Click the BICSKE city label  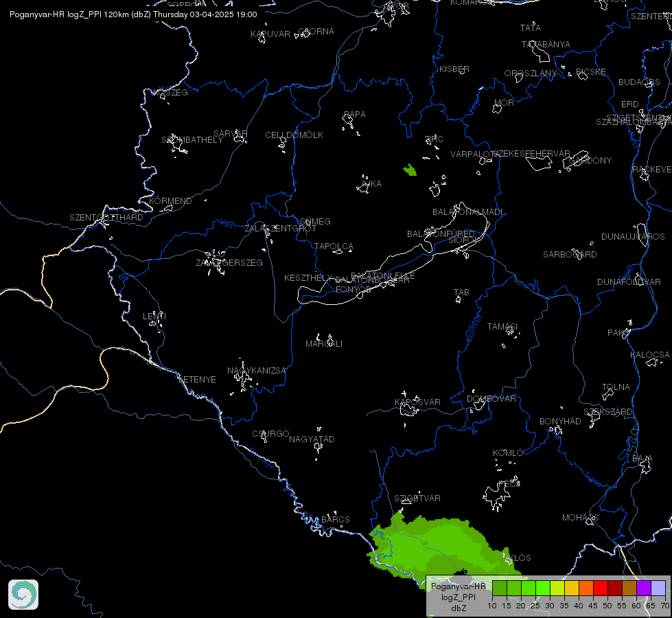point(590,72)
